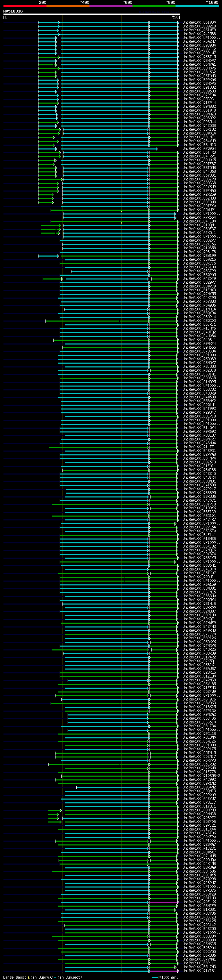Open hit UniRef100_Q1LTT1
Screen dimensions: 222x980
(x=199, y=447)
